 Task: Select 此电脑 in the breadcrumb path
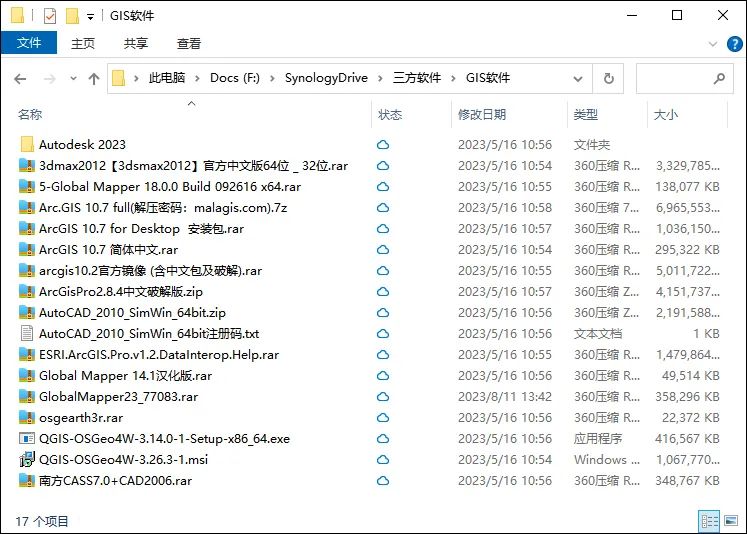167,78
